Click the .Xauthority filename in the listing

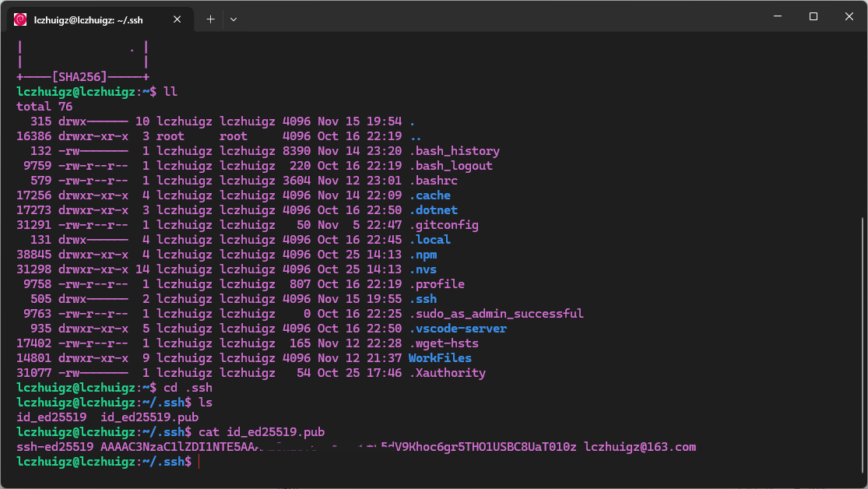tap(447, 373)
